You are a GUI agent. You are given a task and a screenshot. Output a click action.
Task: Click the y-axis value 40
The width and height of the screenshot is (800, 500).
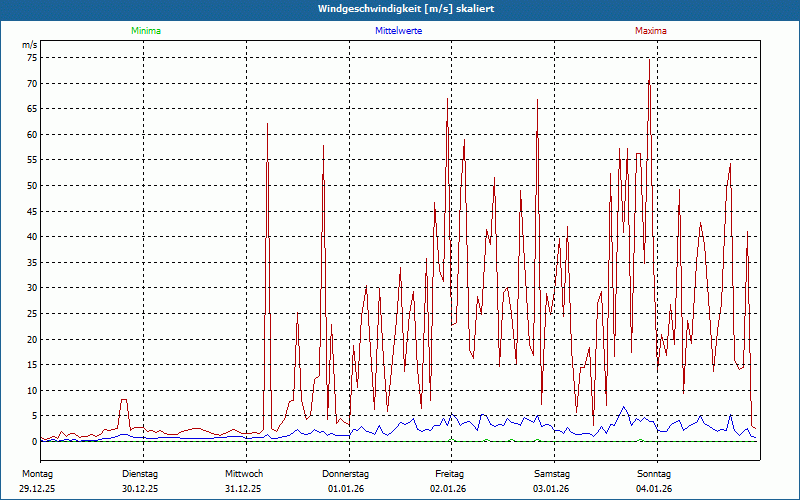32,237
